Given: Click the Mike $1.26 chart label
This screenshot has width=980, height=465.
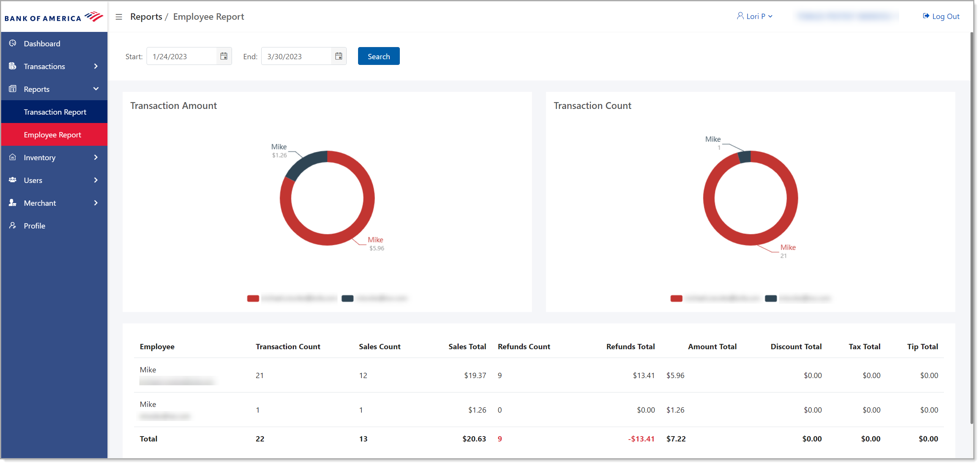Looking at the screenshot, I should point(279,151).
